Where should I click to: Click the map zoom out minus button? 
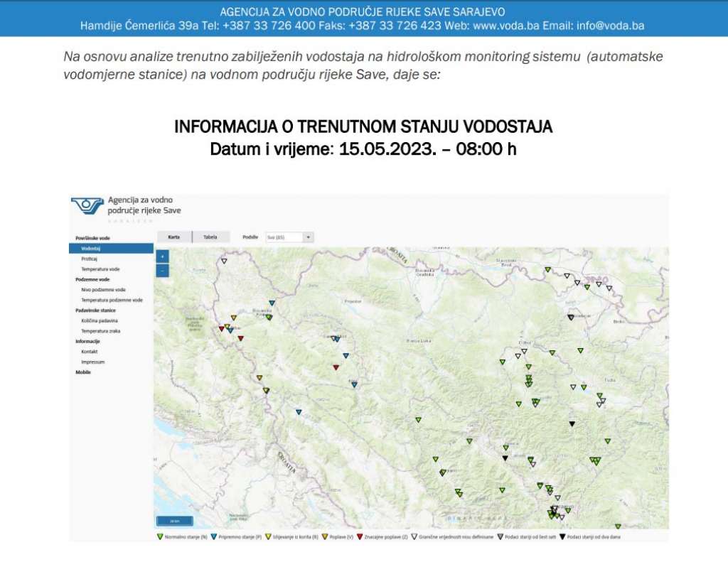pyautogui.click(x=161, y=270)
